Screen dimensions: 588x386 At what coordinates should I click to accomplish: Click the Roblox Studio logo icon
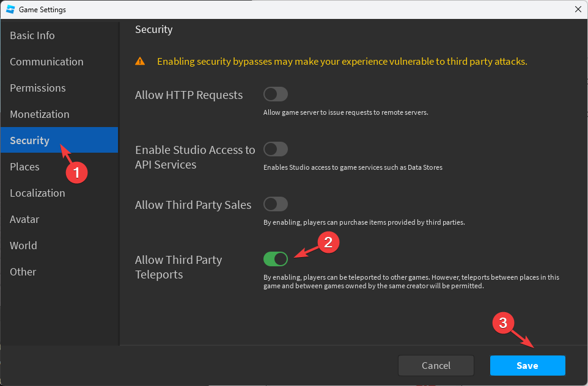[x=10, y=9]
